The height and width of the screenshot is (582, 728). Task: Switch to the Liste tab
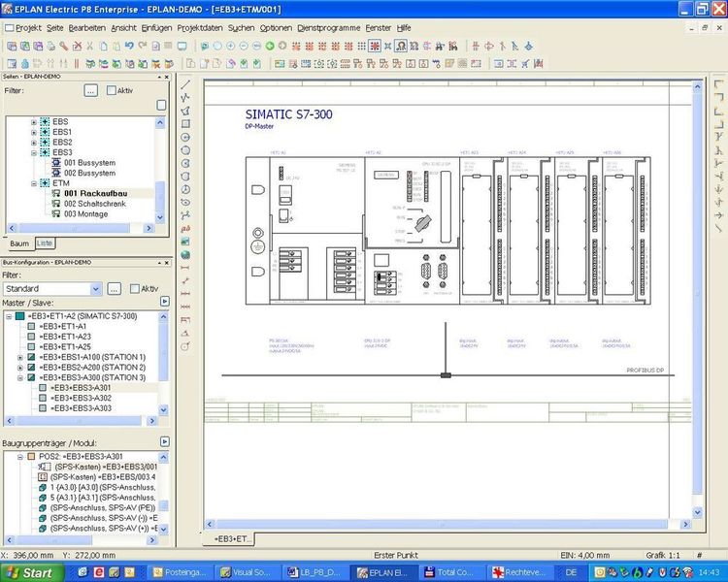(45, 242)
